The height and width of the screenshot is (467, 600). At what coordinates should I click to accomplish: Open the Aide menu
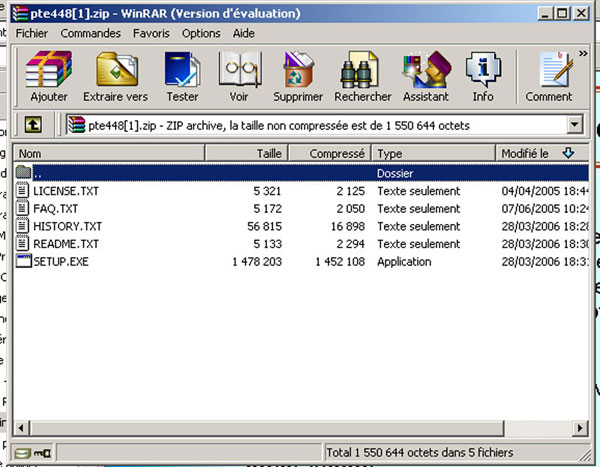(244, 33)
